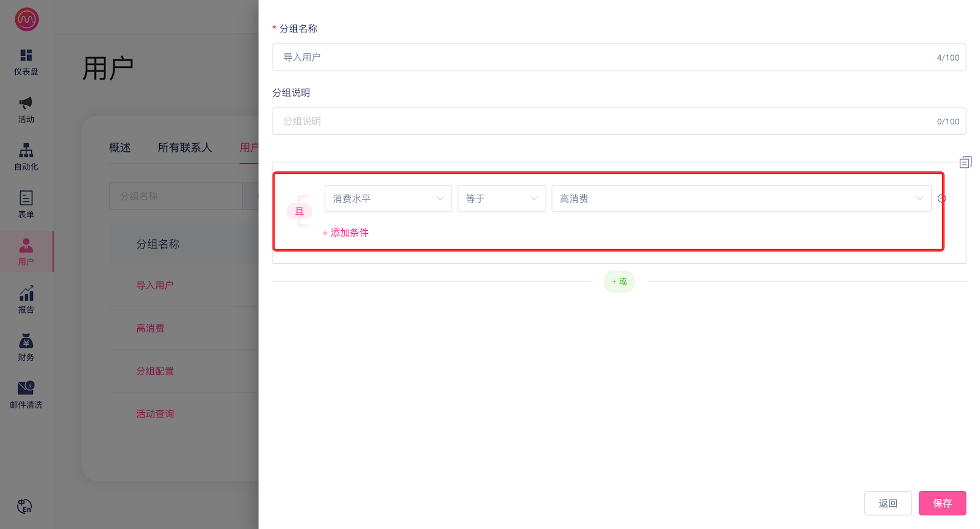The height and width of the screenshot is (529, 980).
Task: Remove the 消费水平 condition row
Action: (942, 198)
